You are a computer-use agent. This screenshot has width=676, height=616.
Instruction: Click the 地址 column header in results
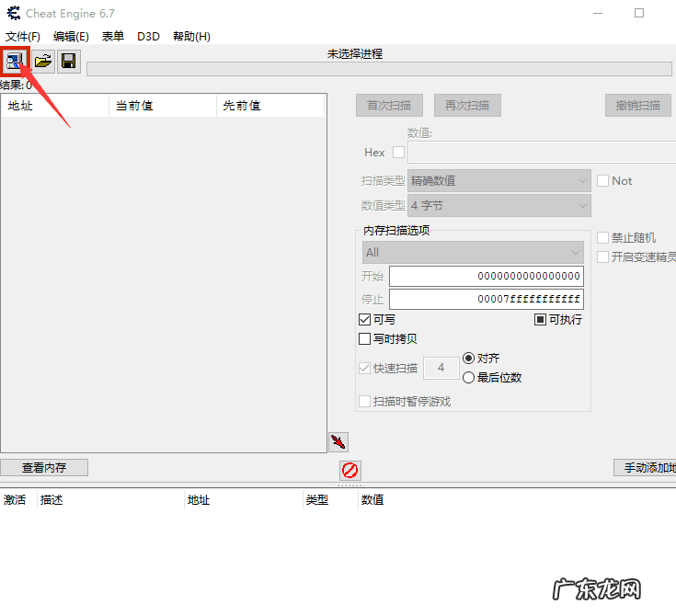(55, 106)
